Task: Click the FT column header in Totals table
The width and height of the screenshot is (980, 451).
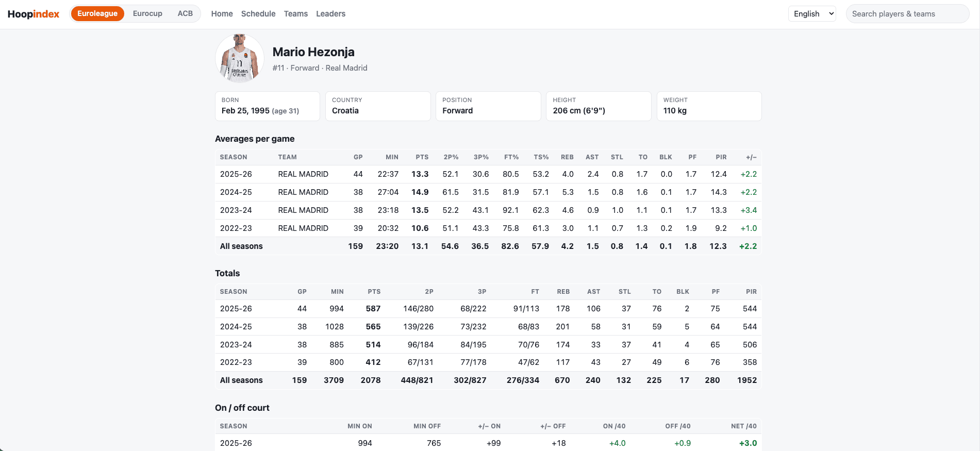Action: [x=535, y=292]
